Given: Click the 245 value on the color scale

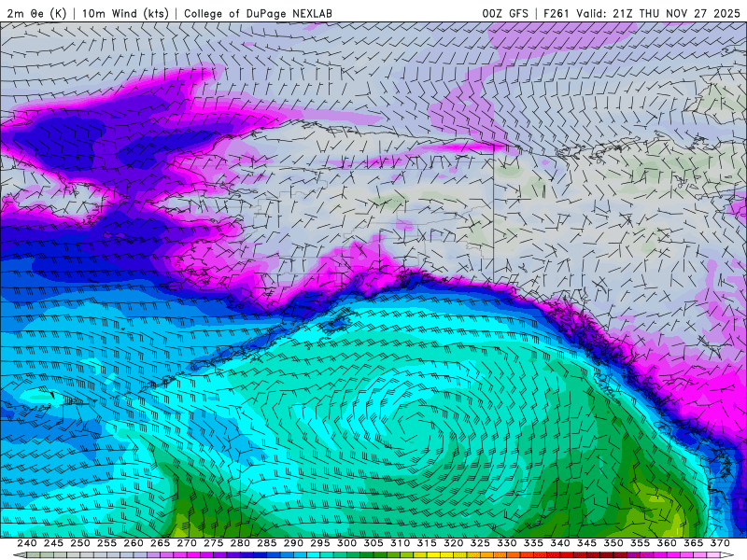Looking at the screenshot, I should [53, 543].
